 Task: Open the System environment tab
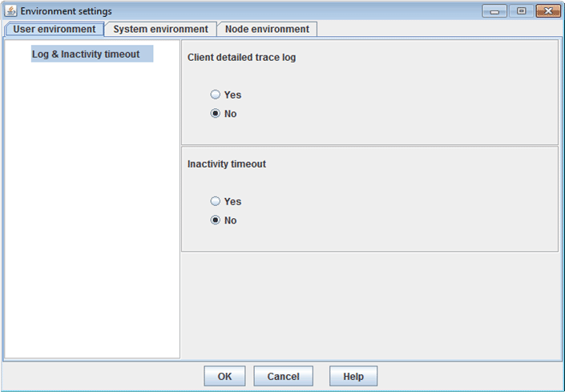point(161,29)
